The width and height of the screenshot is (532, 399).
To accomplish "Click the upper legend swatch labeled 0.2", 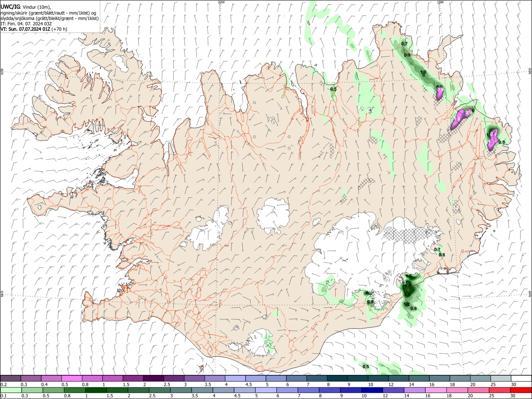I will click(x=10, y=378).
